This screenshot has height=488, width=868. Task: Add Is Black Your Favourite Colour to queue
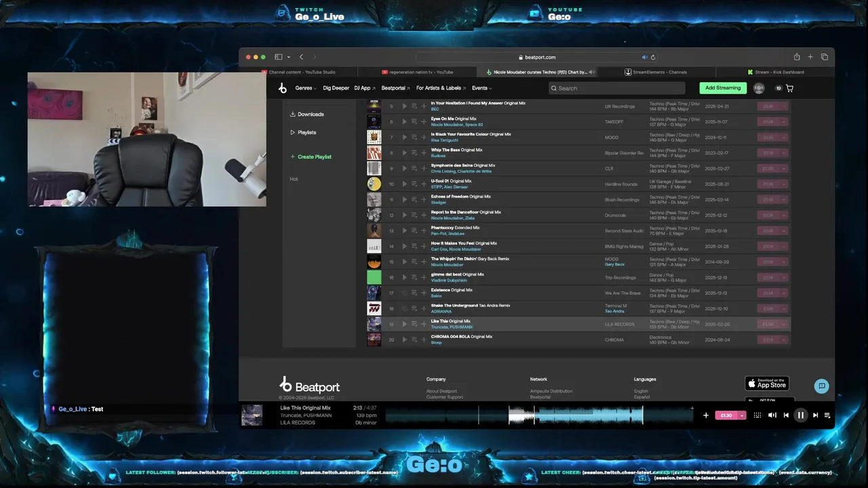pos(414,137)
